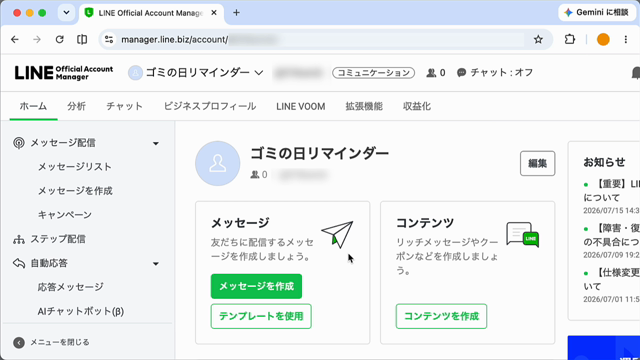Click the ステップ配信 hierarchy icon
Image resolution: width=640 pixels, height=360 pixels.
(18, 240)
